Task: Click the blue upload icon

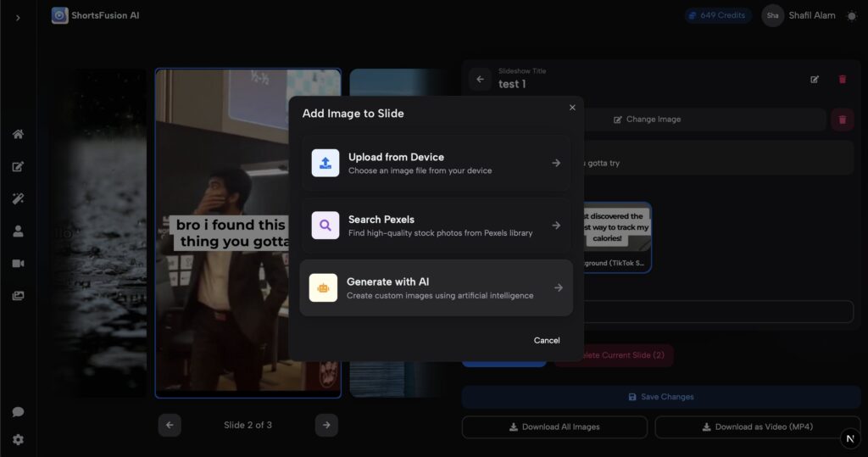Action: point(325,163)
